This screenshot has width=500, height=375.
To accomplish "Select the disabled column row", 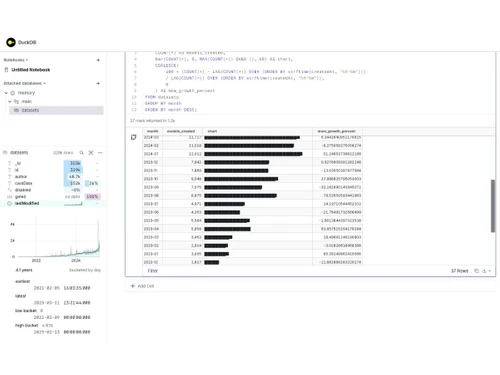I will [53, 190].
